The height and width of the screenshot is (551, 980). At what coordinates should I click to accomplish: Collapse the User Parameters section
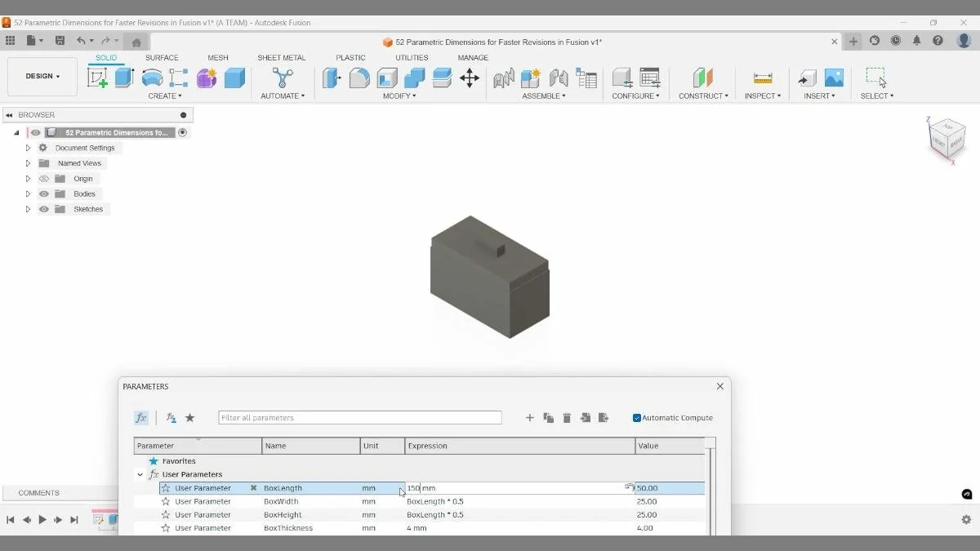140,474
